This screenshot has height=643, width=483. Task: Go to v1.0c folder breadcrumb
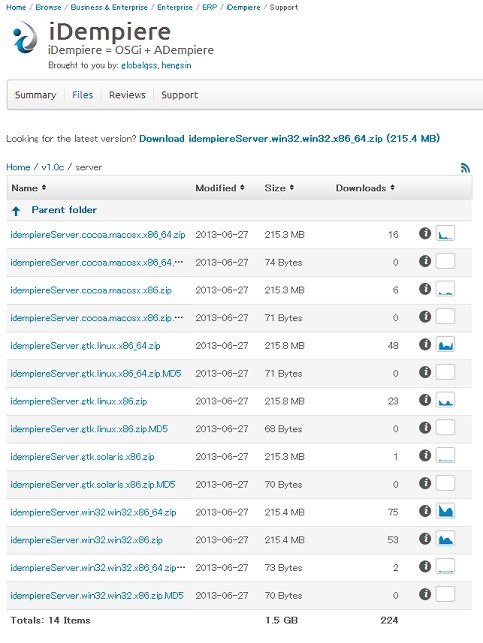coord(52,167)
